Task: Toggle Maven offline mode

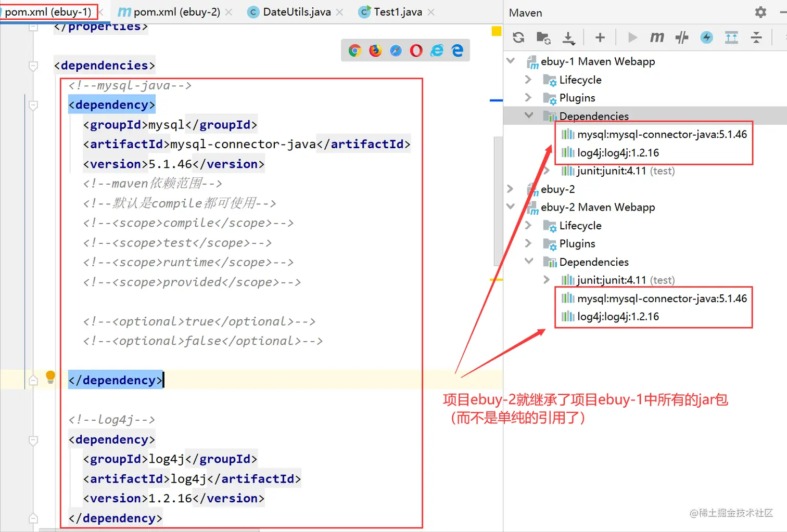Action: (x=682, y=37)
